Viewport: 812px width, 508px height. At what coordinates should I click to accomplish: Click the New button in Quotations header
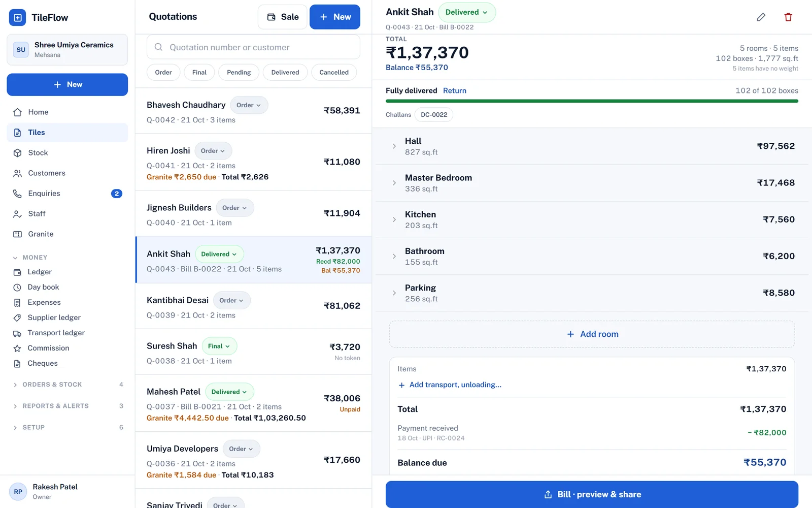tap(335, 17)
